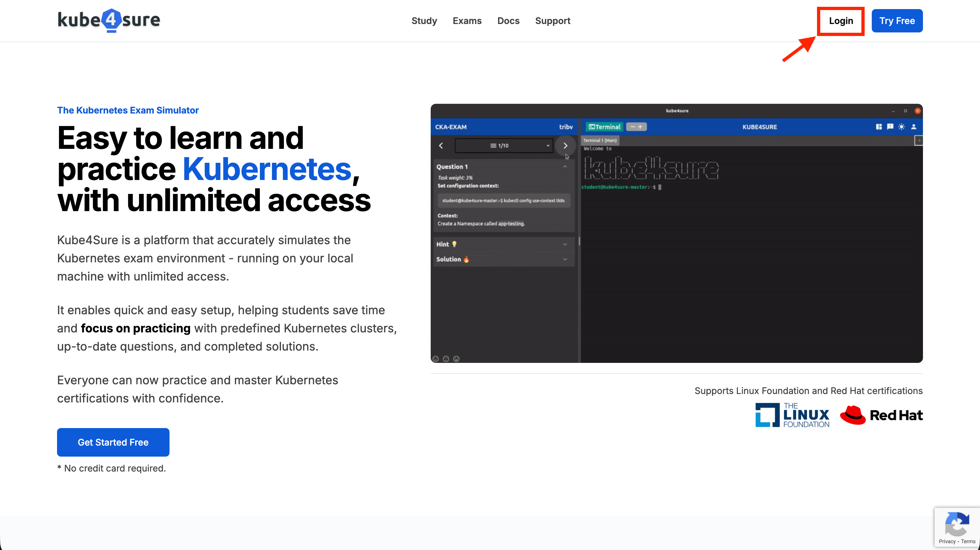Click 'Supports Linux Foundation and Red Hat certifications' text
Image resolution: width=980 pixels, height=550 pixels.
[x=809, y=391]
